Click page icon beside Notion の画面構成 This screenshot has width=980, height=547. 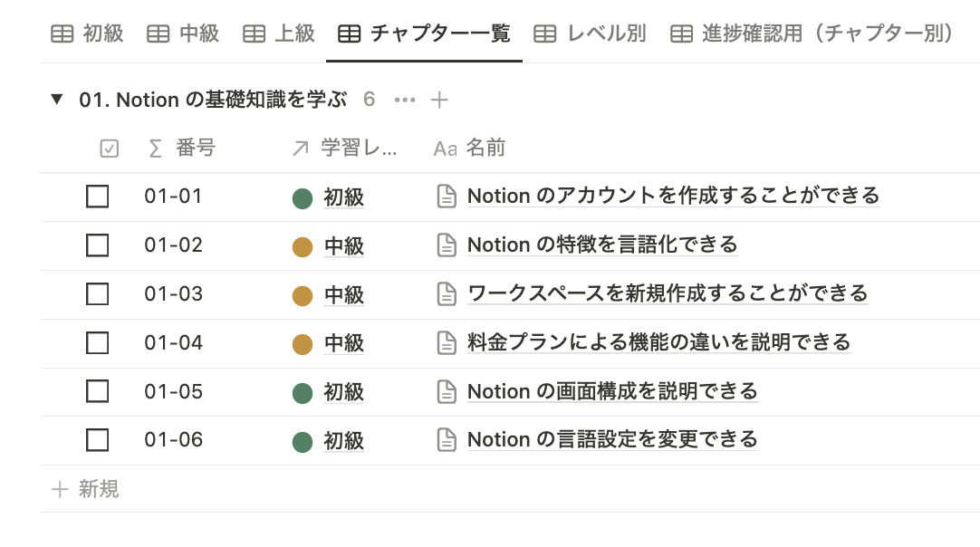point(447,391)
